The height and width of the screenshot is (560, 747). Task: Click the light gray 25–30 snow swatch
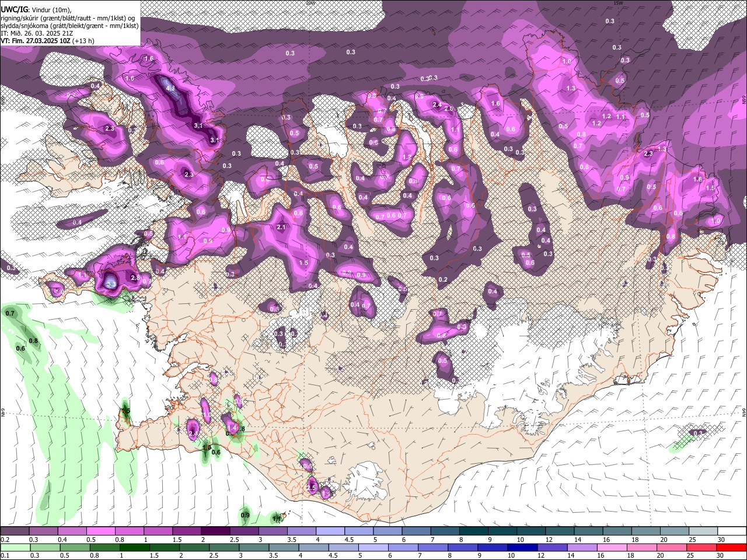click(703, 531)
